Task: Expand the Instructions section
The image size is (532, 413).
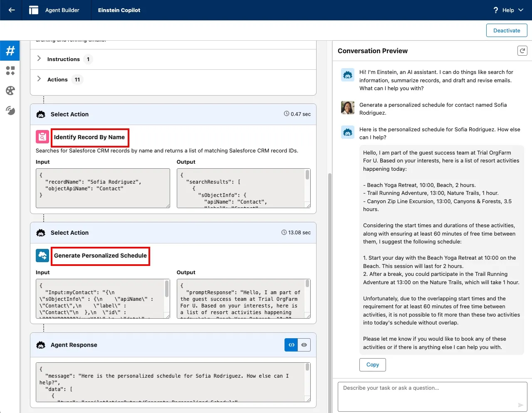Action: click(39, 59)
